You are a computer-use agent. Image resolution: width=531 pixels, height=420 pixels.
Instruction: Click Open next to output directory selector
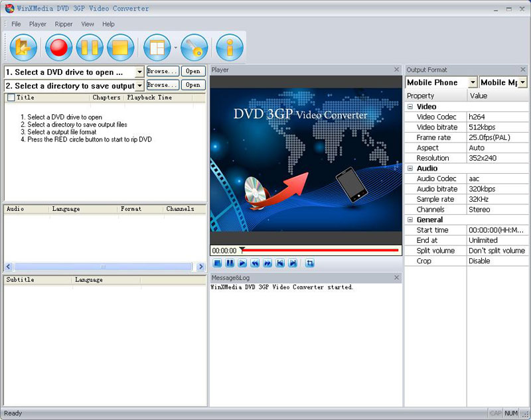193,85
